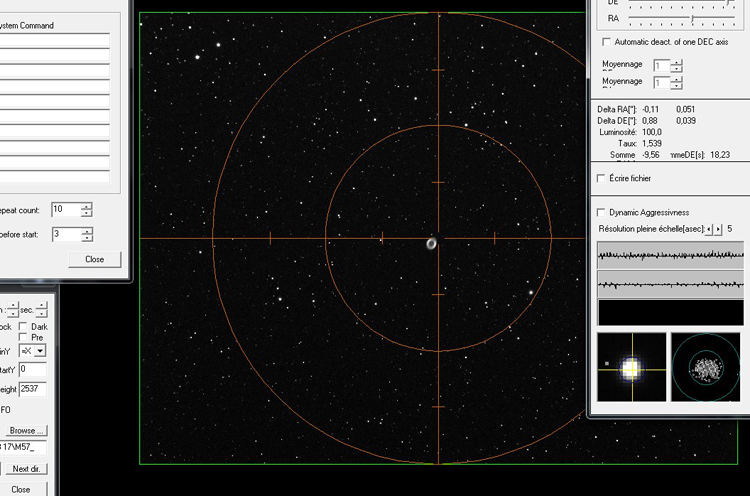Check the Dark frame option
This screenshot has width=750, height=496.
coord(22,326)
